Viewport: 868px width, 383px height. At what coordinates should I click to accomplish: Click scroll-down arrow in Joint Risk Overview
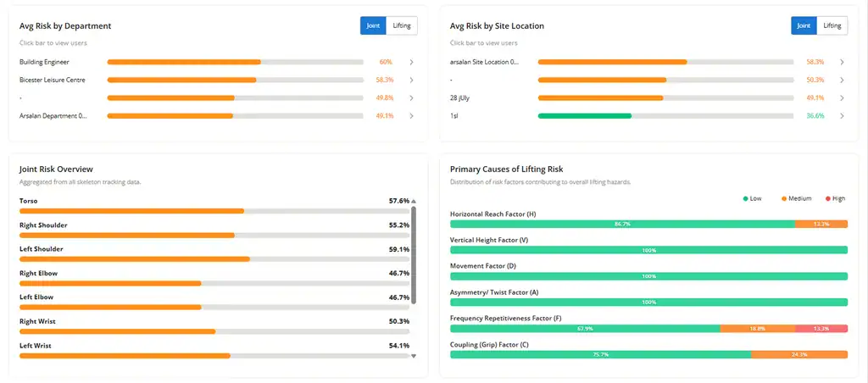414,356
